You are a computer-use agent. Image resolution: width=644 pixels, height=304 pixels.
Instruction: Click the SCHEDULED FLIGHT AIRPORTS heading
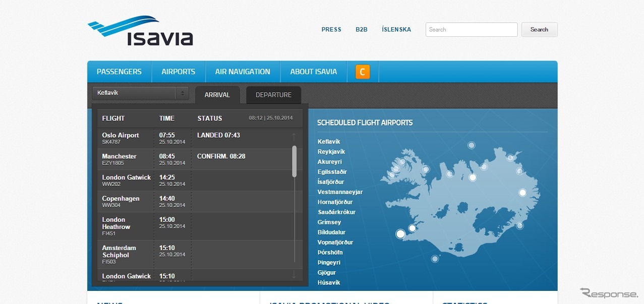coord(365,123)
